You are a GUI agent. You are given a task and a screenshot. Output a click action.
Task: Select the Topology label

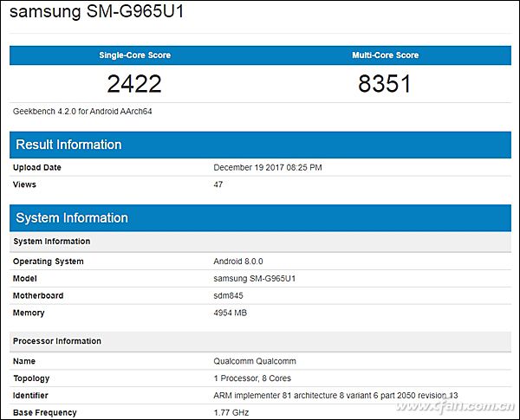click(x=31, y=378)
